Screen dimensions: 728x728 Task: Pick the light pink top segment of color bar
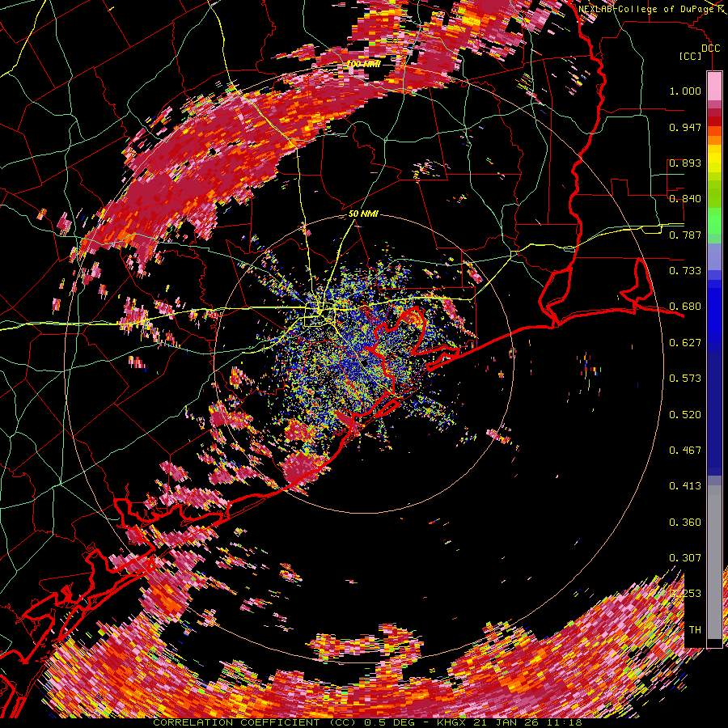(714, 86)
